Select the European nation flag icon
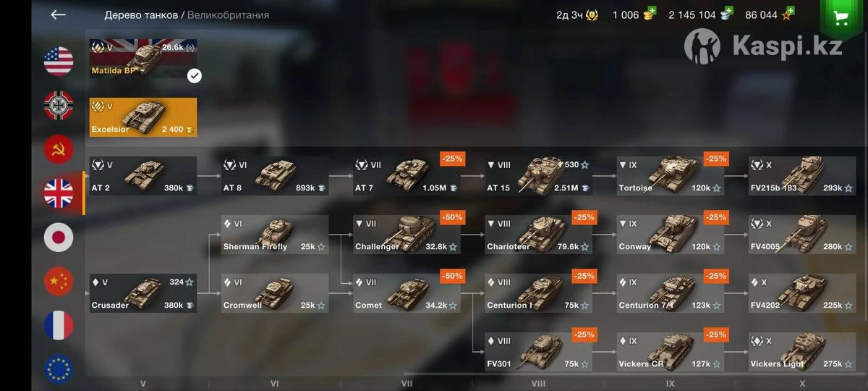 pos(59,368)
